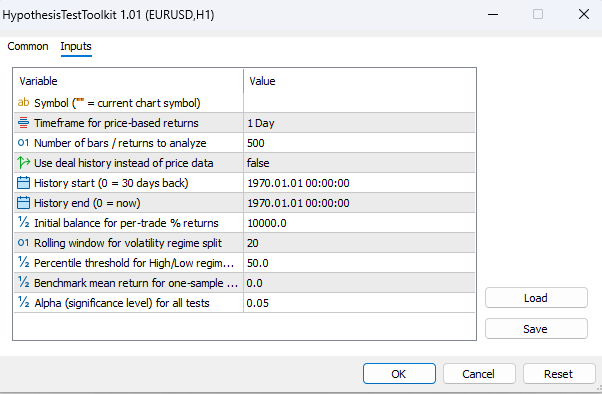Click the enum icon beside Timeframe row
Viewport: 602px width, 394px height.
click(23, 123)
